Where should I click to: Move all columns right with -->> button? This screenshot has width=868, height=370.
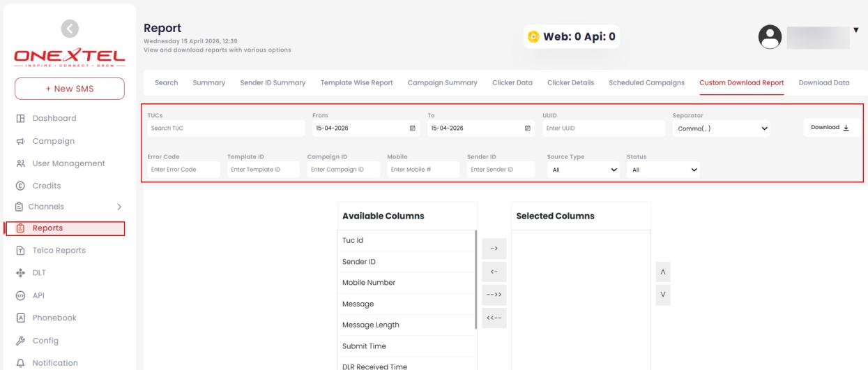494,295
